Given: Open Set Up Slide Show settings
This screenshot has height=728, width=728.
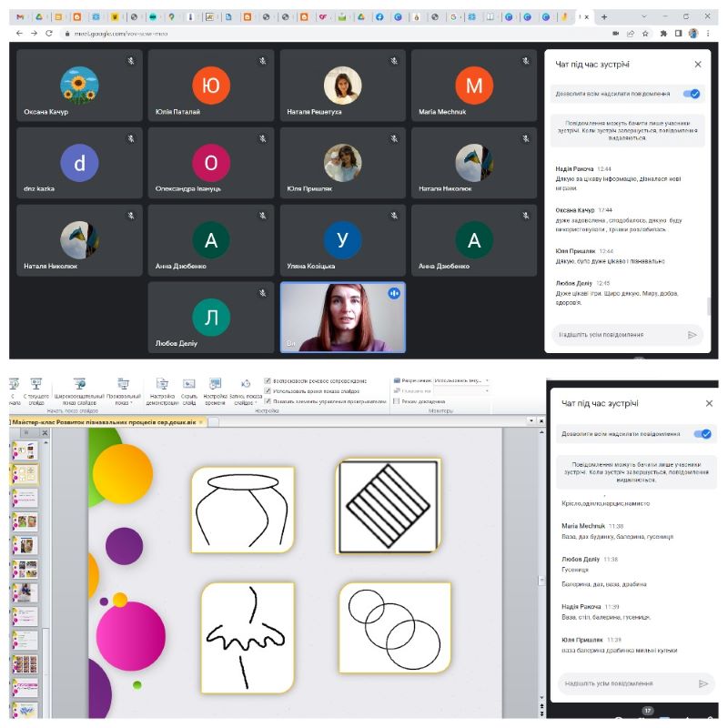Looking at the screenshot, I should (162, 391).
